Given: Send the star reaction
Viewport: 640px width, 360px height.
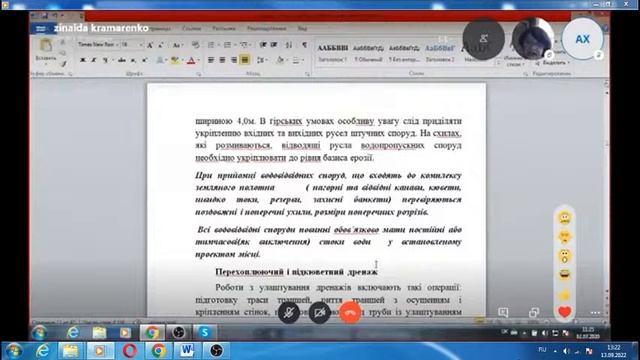Looking at the screenshot, I should [565, 295].
